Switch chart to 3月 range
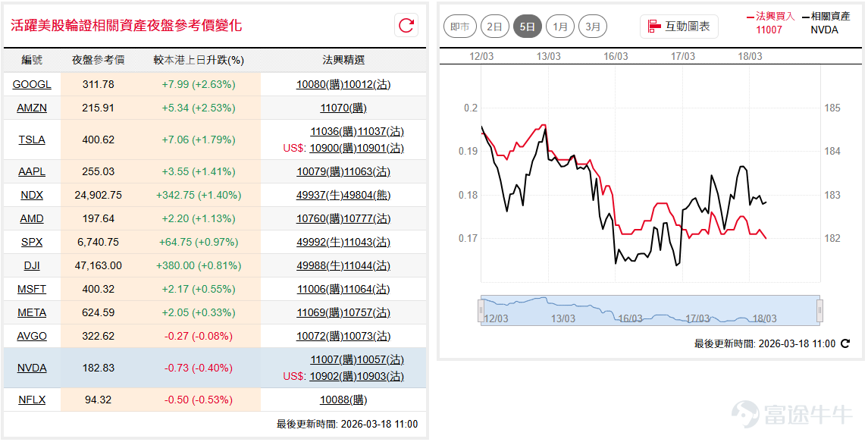This screenshot has height=442, width=868. pyautogui.click(x=592, y=27)
